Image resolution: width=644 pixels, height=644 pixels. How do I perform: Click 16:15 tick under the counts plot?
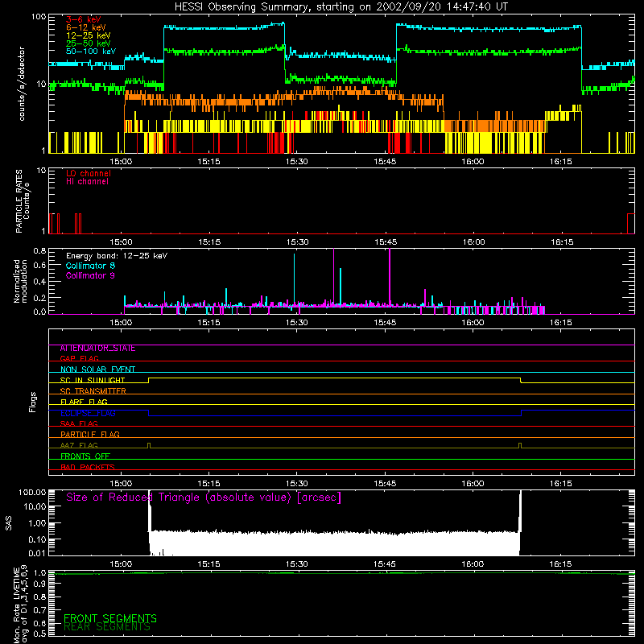click(x=560, y=162)
